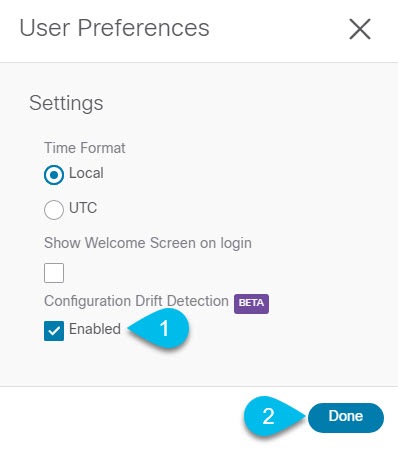
Task: Click the Show Welcome Screen on login label
Action: pyautogui.click(x=148, y=243)
